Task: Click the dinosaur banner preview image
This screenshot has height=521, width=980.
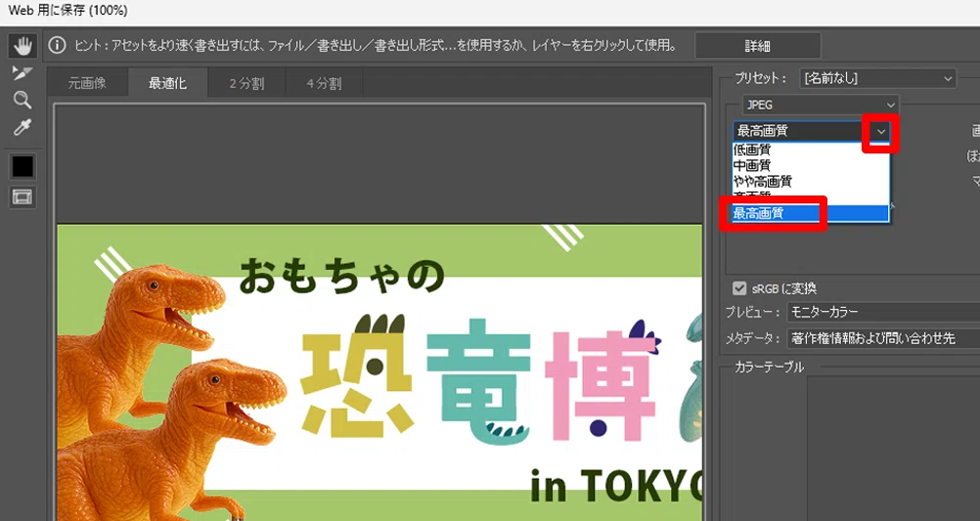Action: [x=380, y=372]
